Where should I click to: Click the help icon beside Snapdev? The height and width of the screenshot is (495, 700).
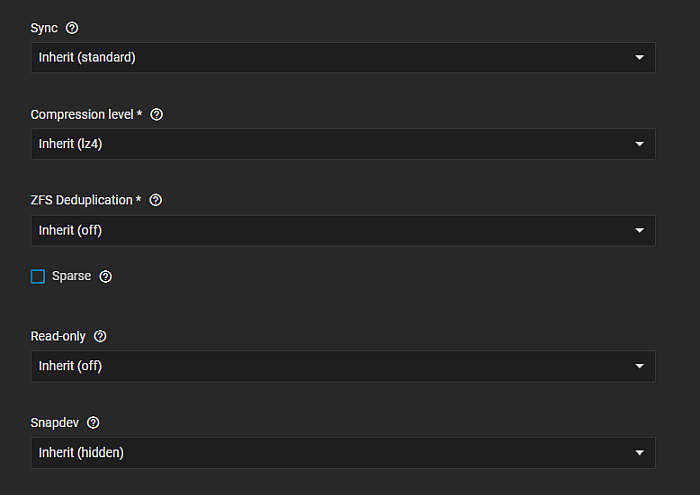93,423
